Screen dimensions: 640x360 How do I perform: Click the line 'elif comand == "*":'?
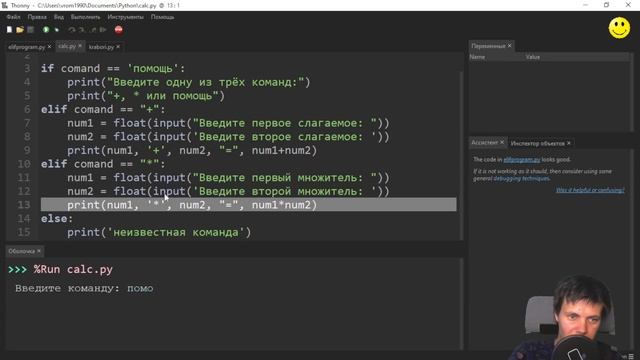click(x=103, y=164)
